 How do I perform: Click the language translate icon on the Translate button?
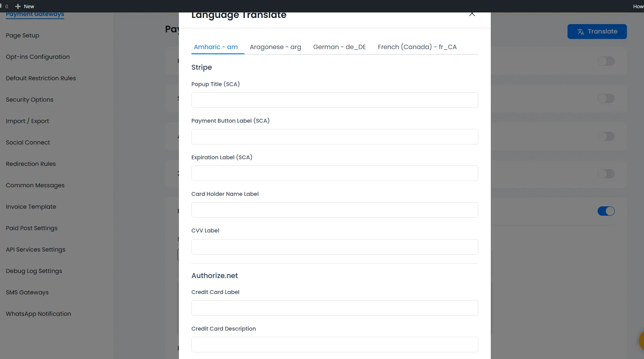click(x=580, y=31)
